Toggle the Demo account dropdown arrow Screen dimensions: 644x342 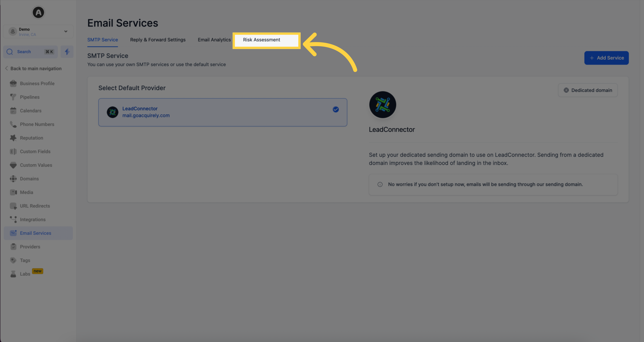(66, 32)
